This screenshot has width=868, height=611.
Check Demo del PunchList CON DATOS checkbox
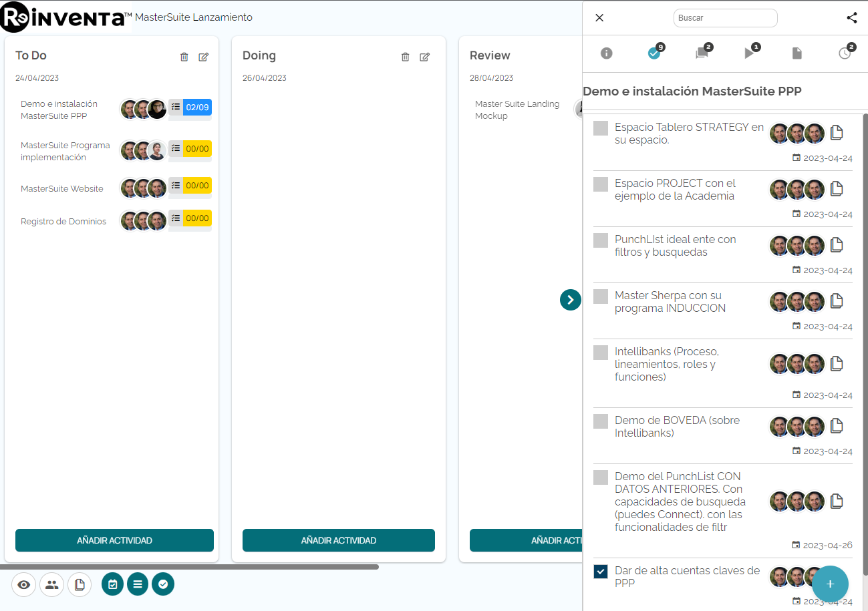[601, 477]
